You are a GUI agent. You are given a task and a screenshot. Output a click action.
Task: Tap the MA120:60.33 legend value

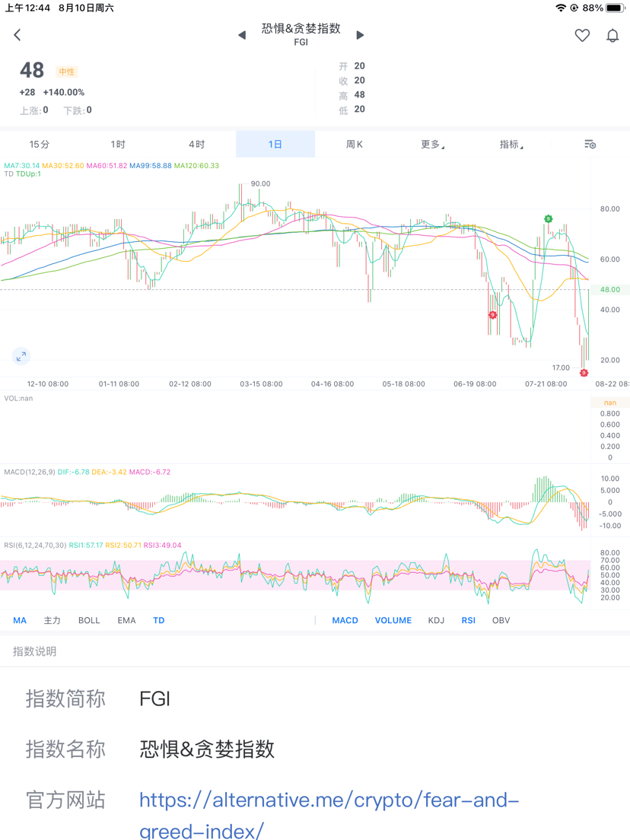196,166
